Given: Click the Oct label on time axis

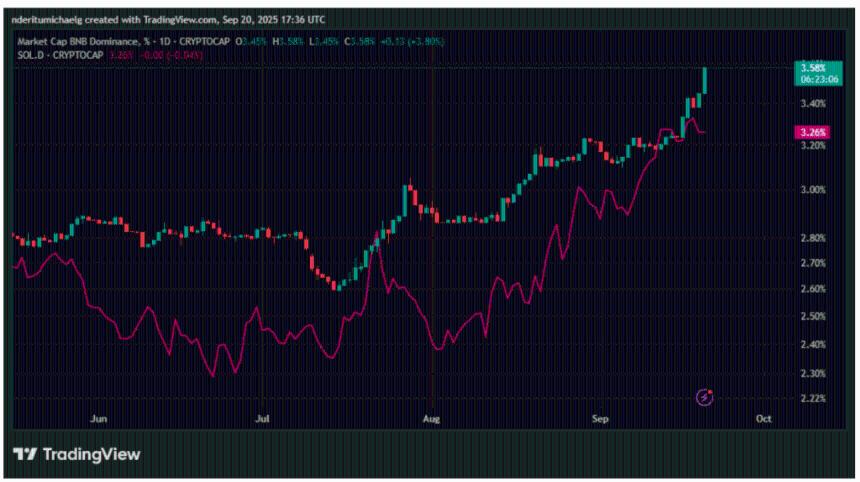Looking at the screenshot, I should coord(763,421).
